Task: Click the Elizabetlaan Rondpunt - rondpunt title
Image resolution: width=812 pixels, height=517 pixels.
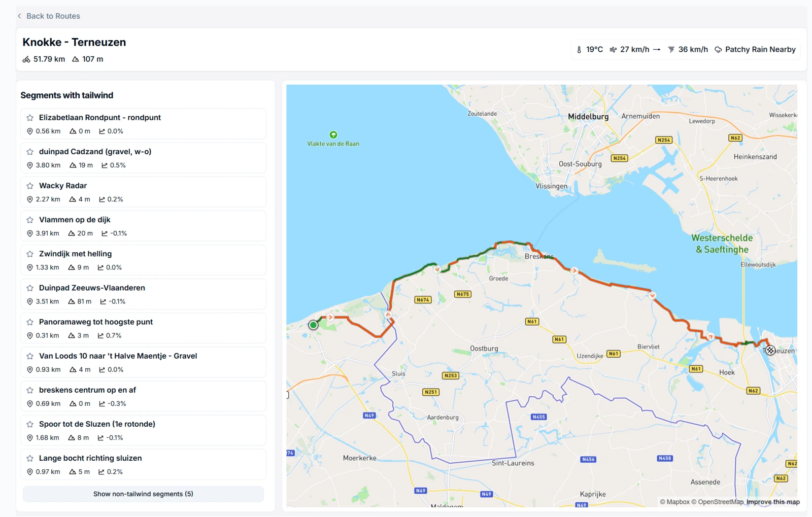Action: point(100,118)
